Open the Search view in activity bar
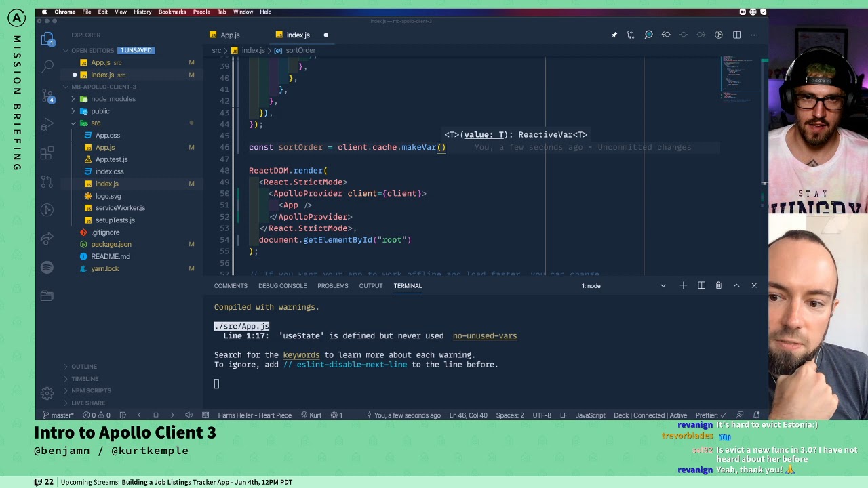This screenshot has height=488, width=868. click(x=47, y=66)
